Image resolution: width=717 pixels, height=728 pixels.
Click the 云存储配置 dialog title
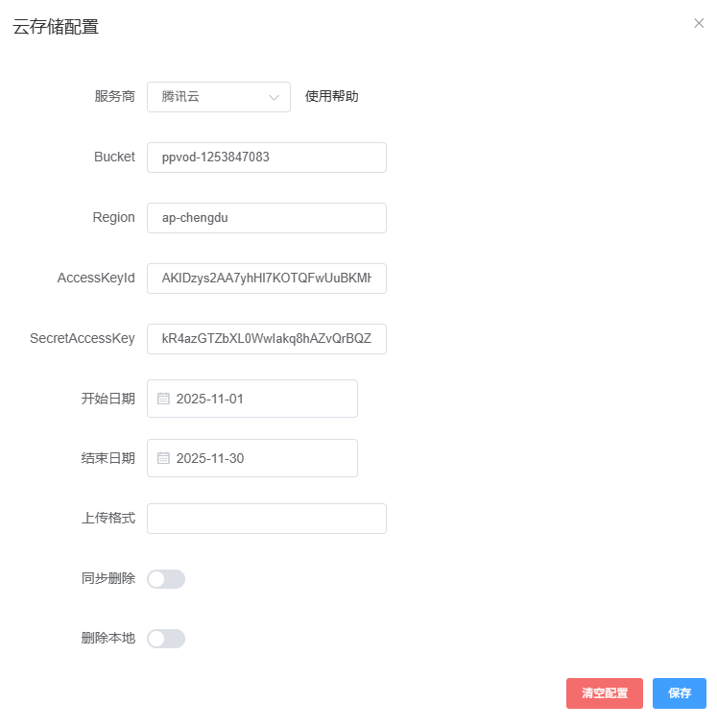(x=56, y=27)
